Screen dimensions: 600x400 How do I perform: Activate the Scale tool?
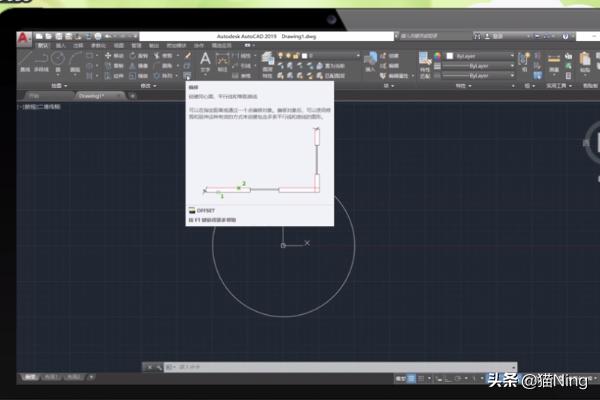(139, 76)
